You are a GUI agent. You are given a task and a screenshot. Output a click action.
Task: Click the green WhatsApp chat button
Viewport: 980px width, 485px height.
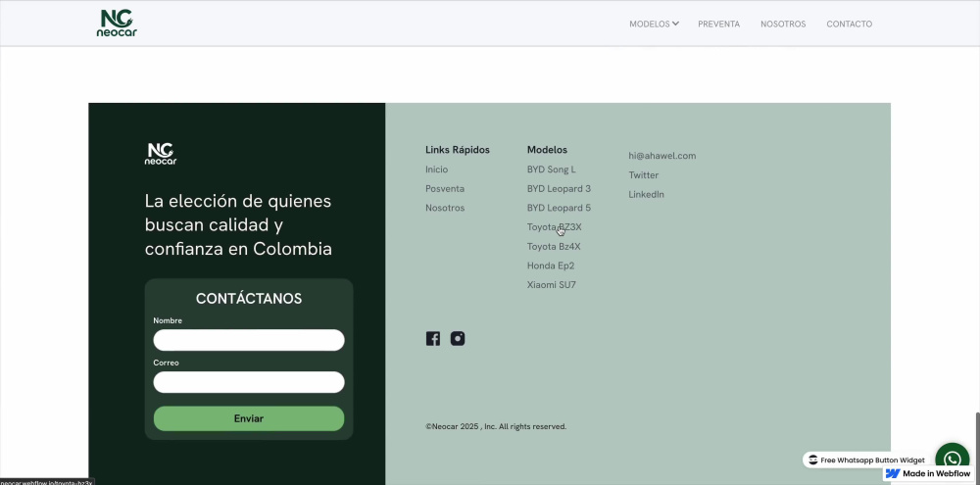point(952,460)
